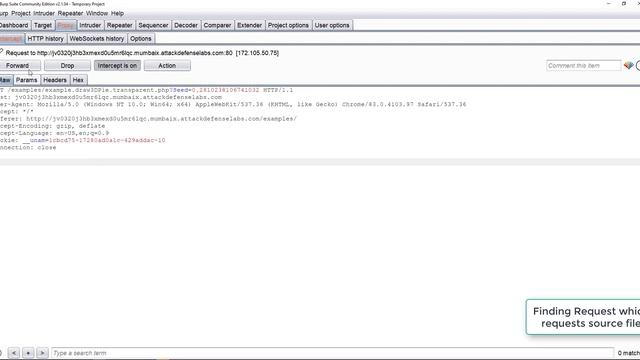Restore the Burp Suite window
The image size is (640, 360).
point(624,4)
